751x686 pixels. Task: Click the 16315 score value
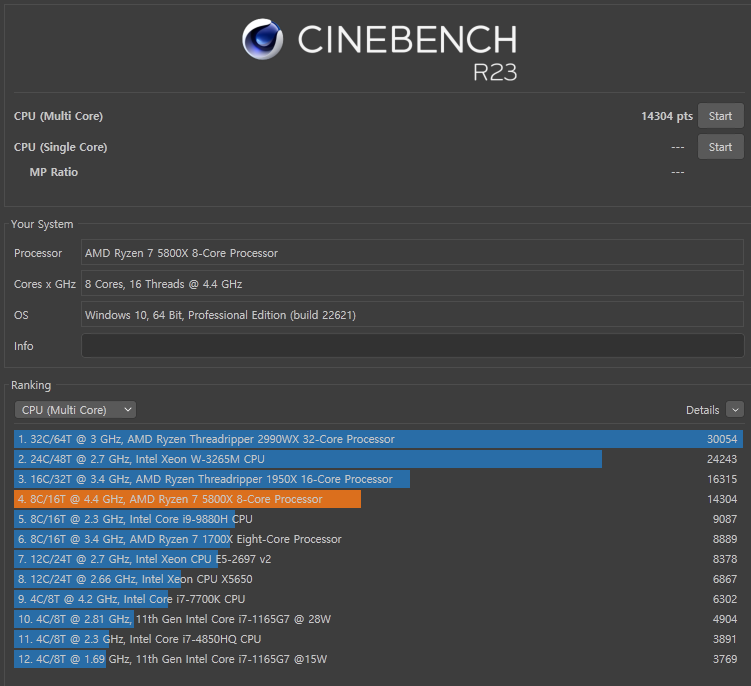[722, 479]
